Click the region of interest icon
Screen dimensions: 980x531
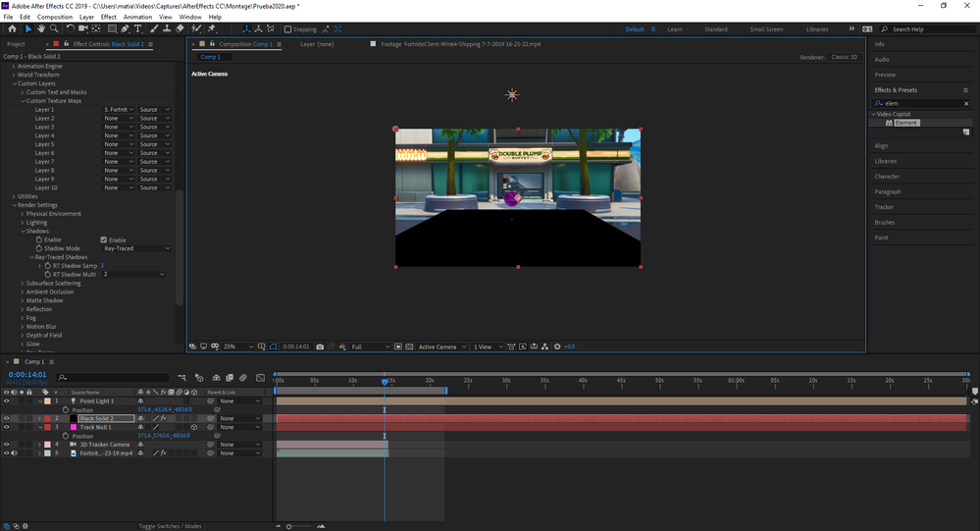398,346
